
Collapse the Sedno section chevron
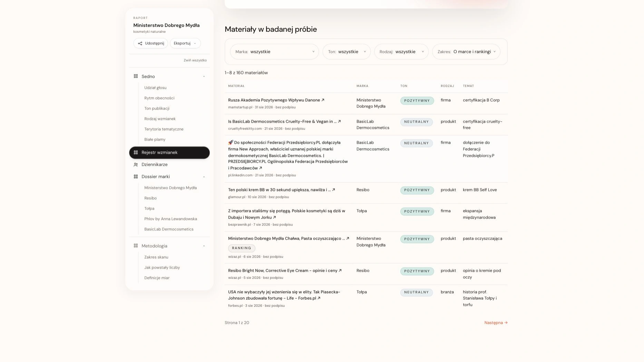click(x=204, y=77)
